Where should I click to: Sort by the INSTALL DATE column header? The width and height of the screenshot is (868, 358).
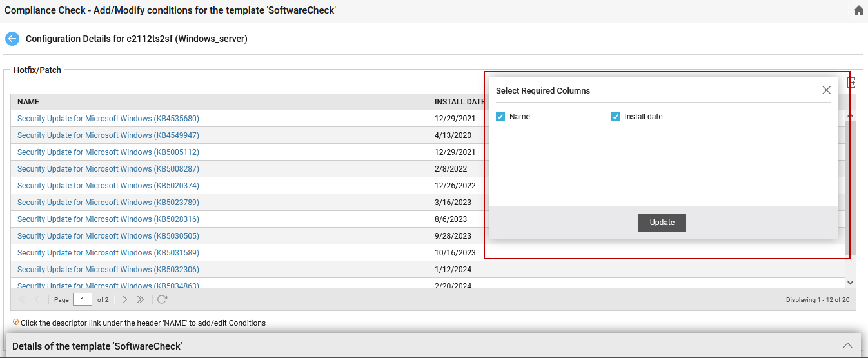459,102
